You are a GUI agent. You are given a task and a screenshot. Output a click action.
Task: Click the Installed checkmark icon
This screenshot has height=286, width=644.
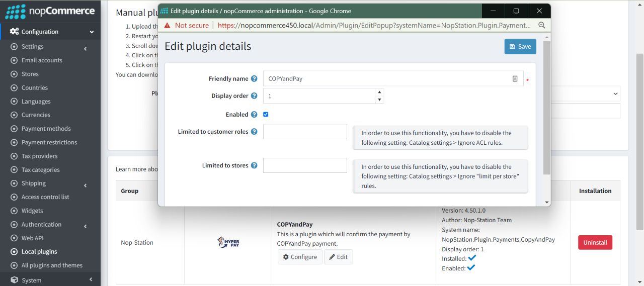pos(472,258)
